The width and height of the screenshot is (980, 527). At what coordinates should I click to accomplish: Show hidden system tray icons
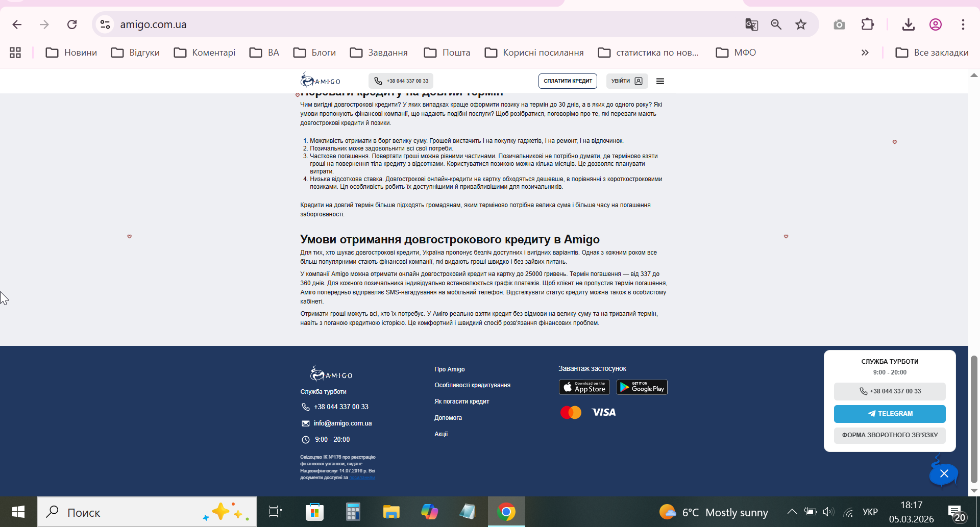click(792, 512)
